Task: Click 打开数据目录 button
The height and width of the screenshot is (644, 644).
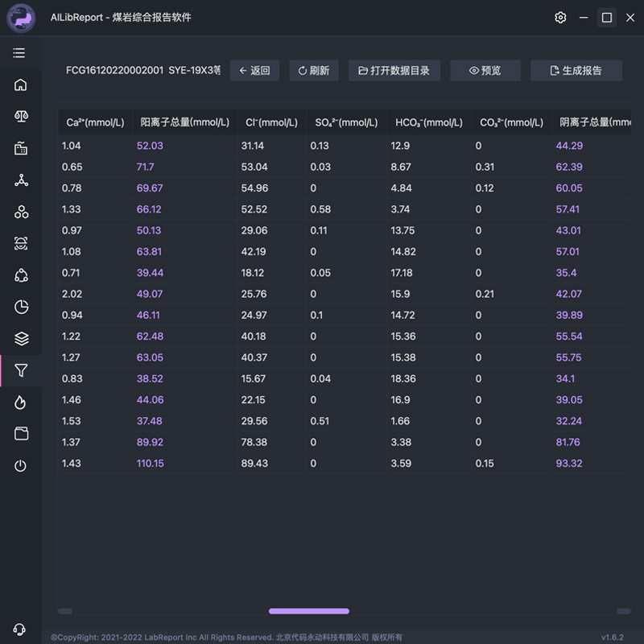Action: [x=394, y=71]
